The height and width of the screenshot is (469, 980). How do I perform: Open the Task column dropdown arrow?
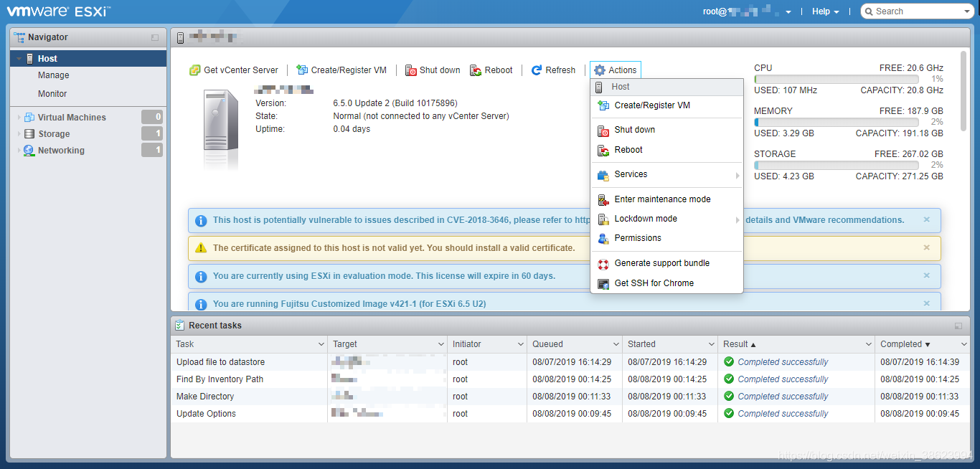pos(321,344)
